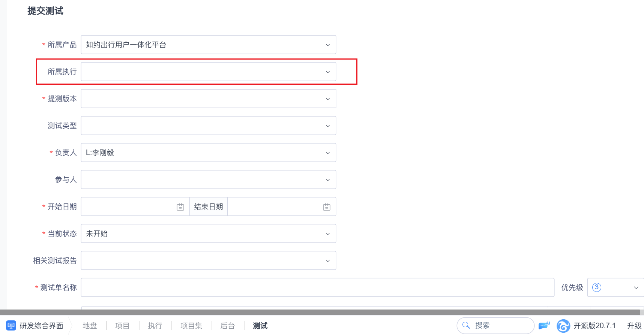Expand the 参与人 members dropdown
This screenshot has width=644, height=335.
point(209,179)
